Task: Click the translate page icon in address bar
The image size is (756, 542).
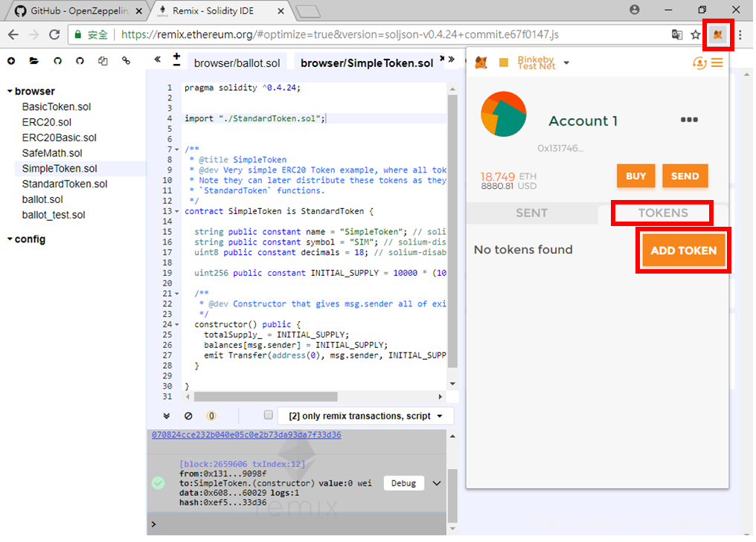Action: tap(677, 35)
